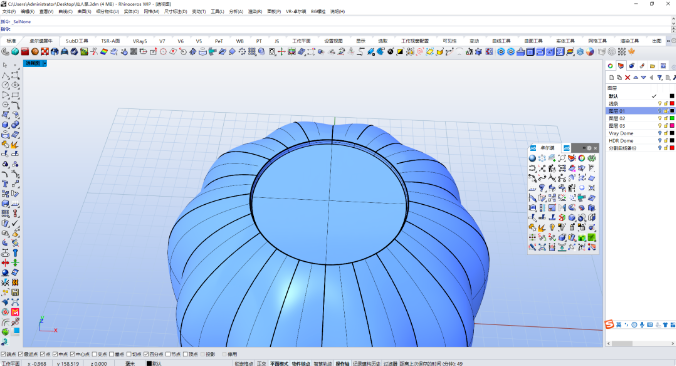Toggle the 最近点 osnap checkbox
The image size is (676, 366).
click(21, 354)
